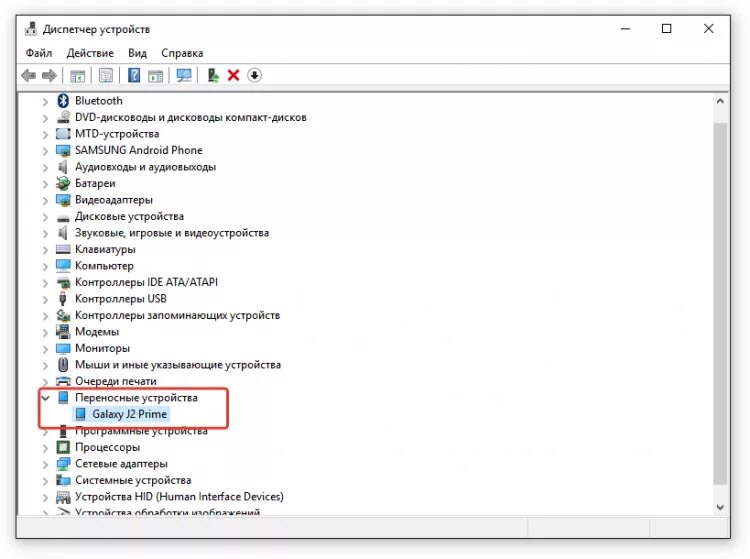Click the vertical scrollbar thumb
This screenshot has height=559, width=750.
(720, 303)
